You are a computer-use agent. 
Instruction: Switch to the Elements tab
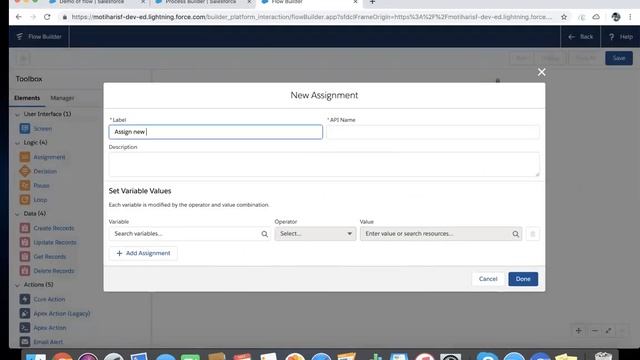pos(27,98)
